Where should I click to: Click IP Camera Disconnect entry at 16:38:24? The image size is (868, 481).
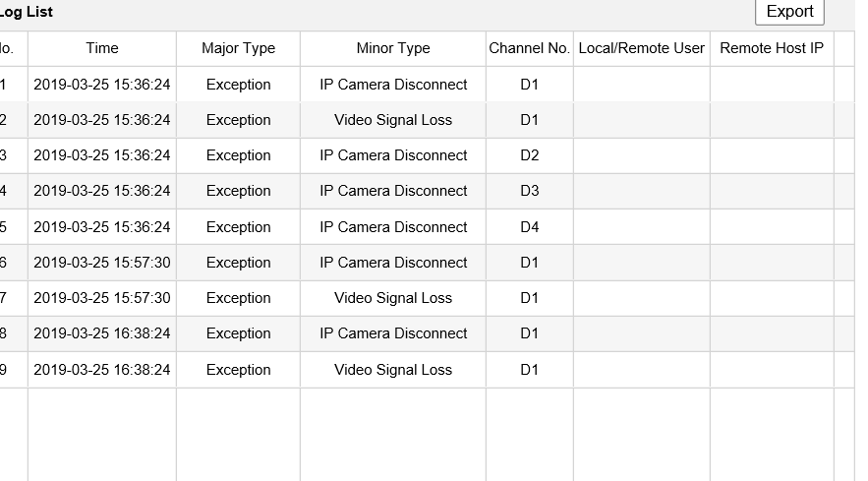393,333
